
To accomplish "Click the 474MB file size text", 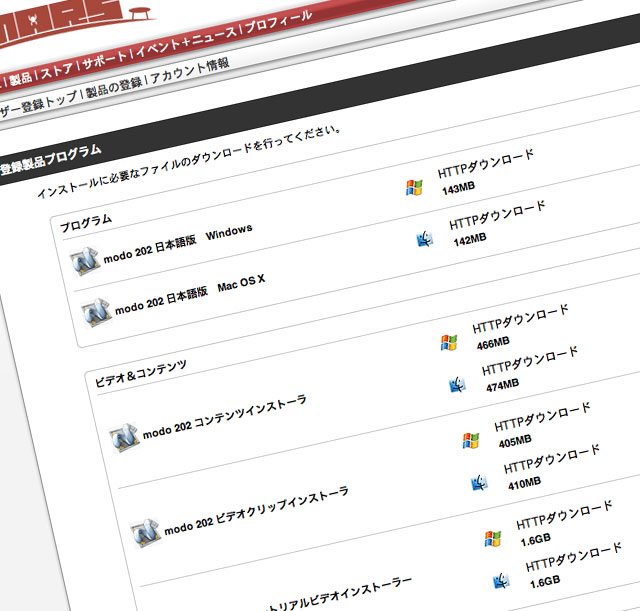I will click(x=503, y=385).
